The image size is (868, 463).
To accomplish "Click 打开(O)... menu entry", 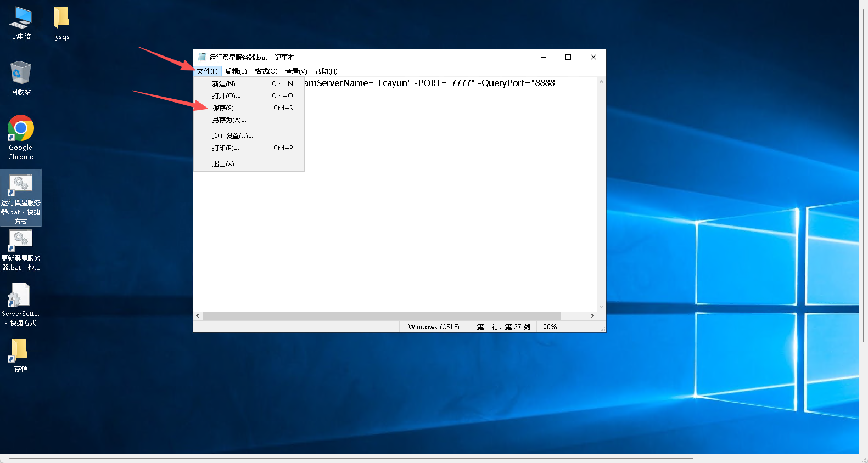I will click(226, 96).
